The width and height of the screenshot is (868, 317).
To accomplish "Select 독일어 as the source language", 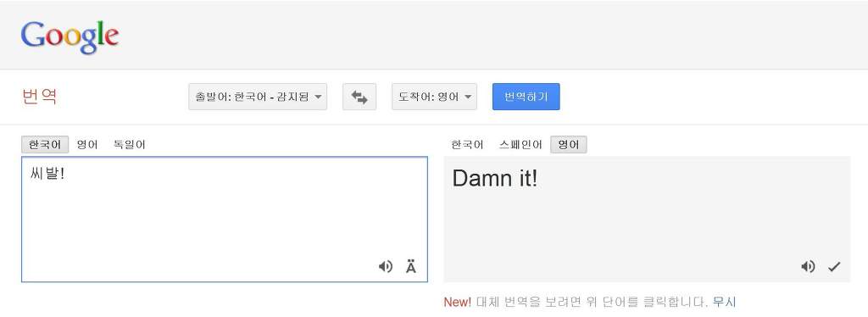I will [x=130, y=144].
